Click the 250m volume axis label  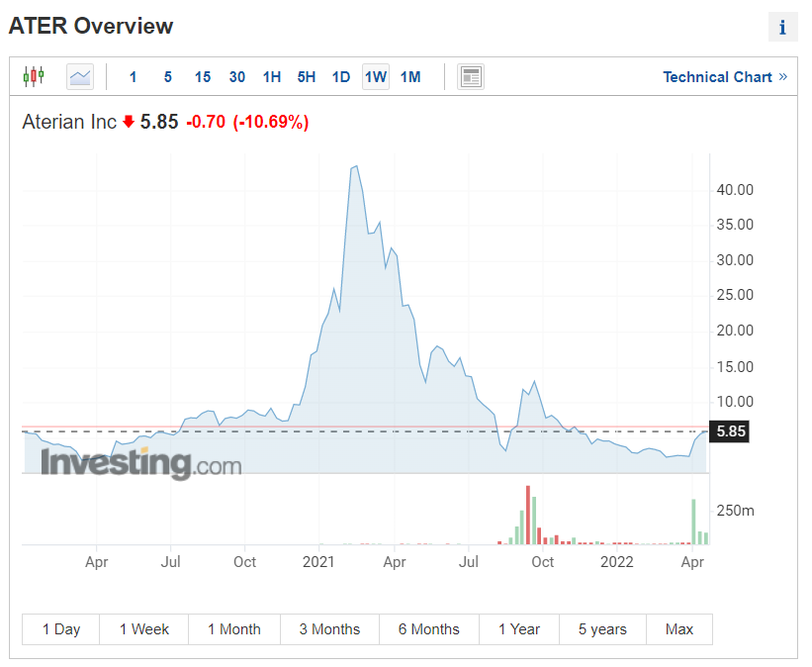(x=736, y=511)
